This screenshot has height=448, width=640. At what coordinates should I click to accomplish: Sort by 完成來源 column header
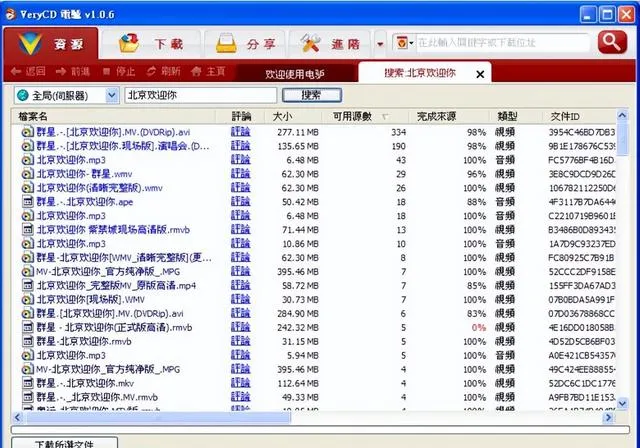[x=436, y=117]
